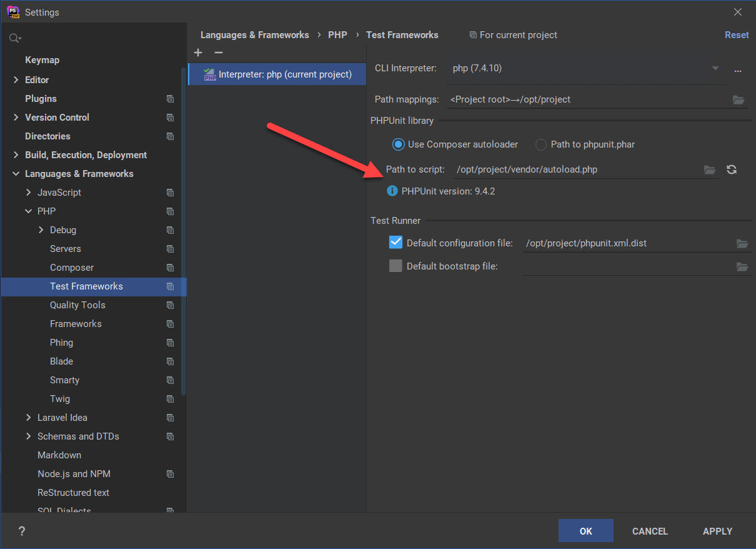Navigate to Languages & Frameworks breadcrumb
The height and width of the screenshot is (549, 756).
255,35
